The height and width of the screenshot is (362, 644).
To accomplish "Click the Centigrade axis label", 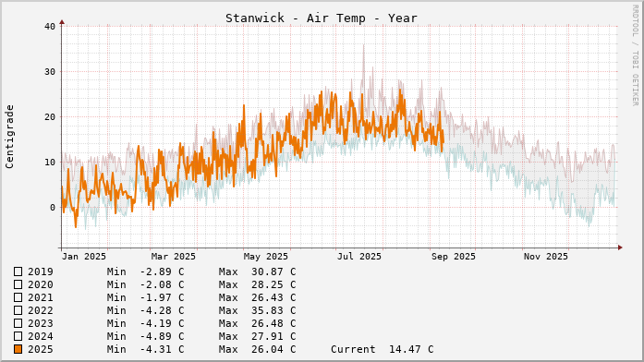I will pos(9,137).
